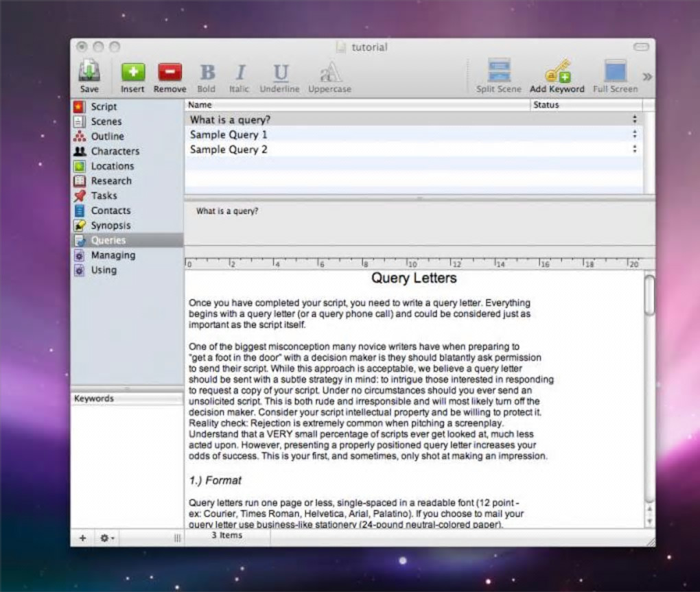Image resolution: width=700 pixels, height=592 pixels.
Task: Enter Full Screen mode
Action: [616, 71]
